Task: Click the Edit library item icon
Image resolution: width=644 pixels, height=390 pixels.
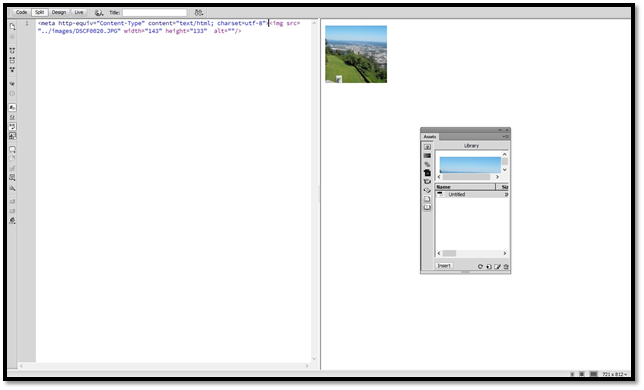Action: (497, 267)
